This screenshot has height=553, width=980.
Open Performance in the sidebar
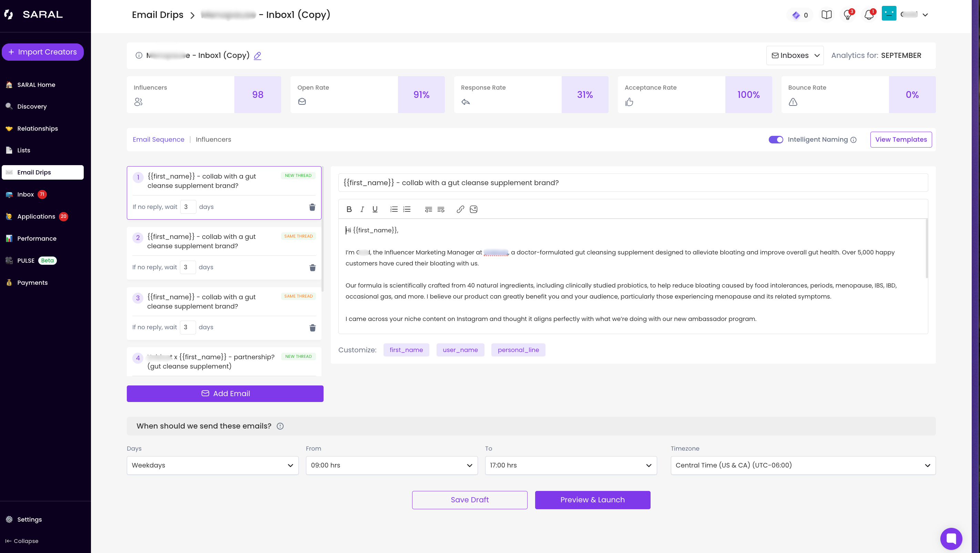[37, 239]
